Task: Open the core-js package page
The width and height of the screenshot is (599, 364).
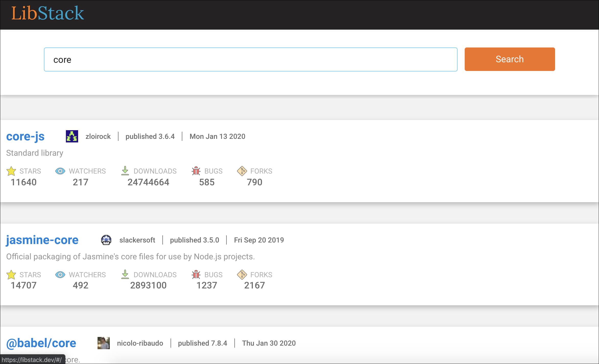Action: 25,136
